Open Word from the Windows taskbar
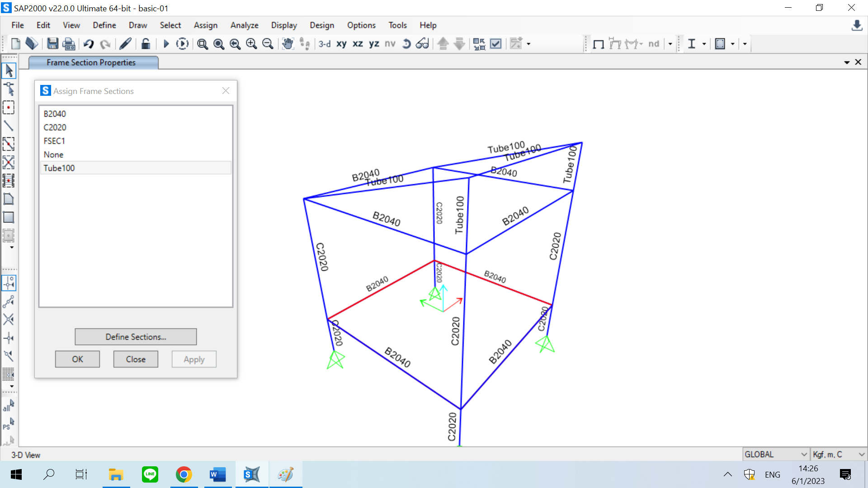Screen dimensions: 868x488 [x=217, y=474]
